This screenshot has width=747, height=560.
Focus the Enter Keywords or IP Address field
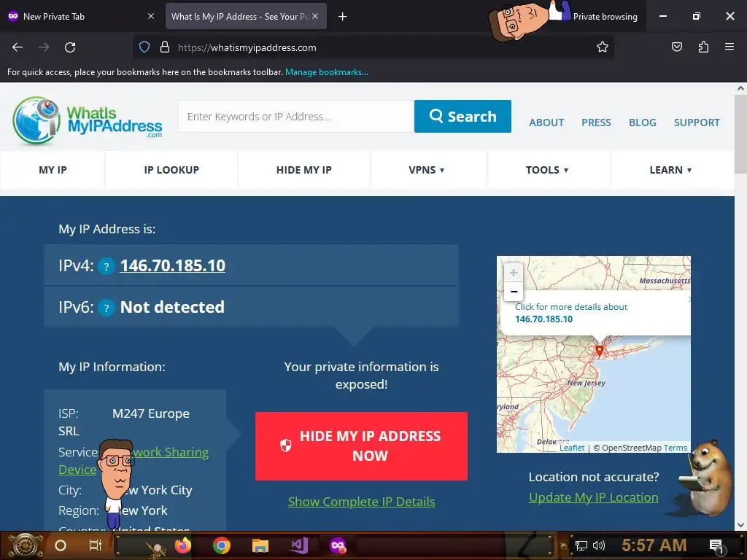(296, 116)
